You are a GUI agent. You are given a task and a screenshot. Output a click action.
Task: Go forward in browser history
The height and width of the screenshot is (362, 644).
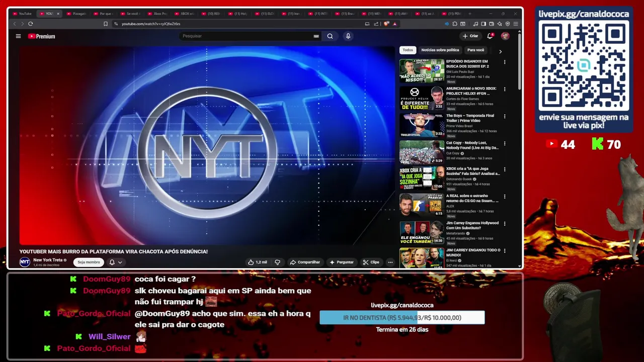click(x=22, y=24)
